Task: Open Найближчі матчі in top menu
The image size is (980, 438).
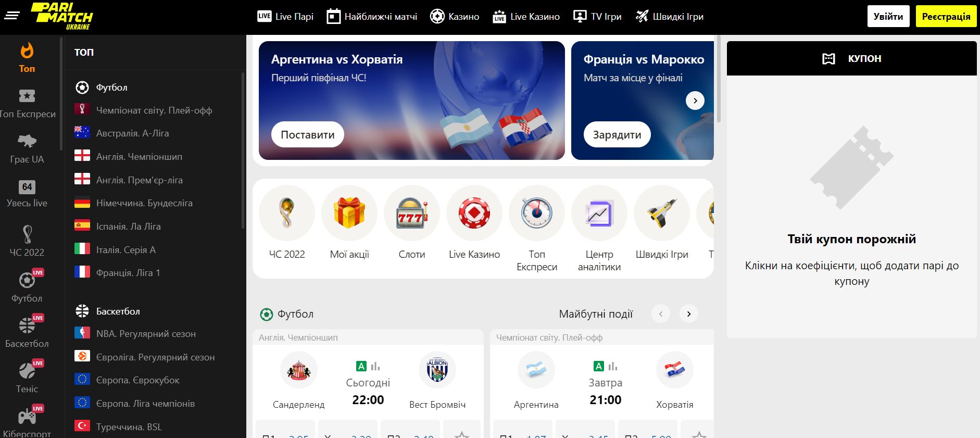Action: (372, 17)
